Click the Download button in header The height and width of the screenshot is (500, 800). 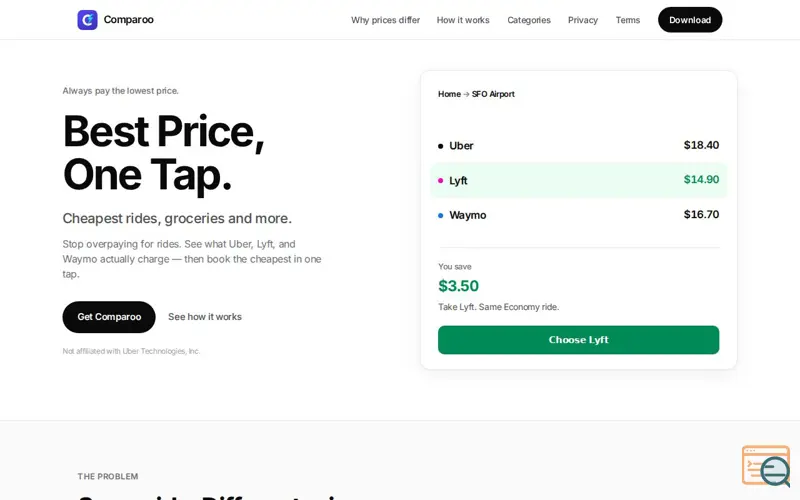point(690,20)
